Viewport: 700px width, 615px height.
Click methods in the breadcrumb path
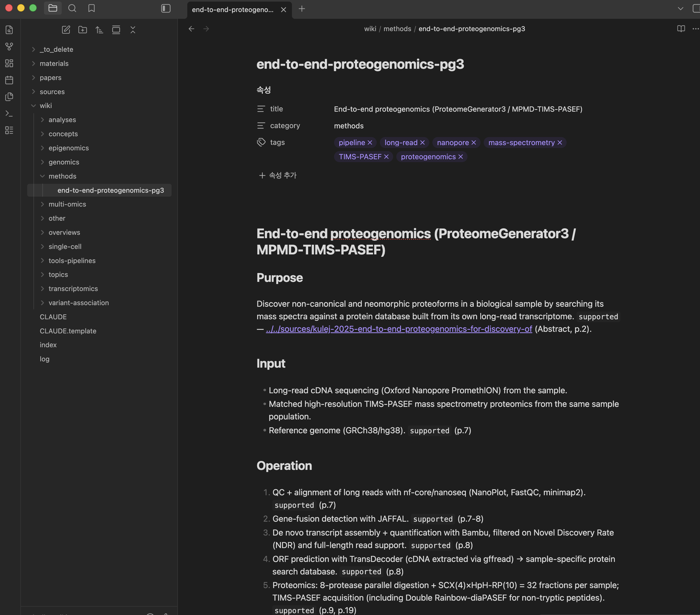(x=397, y=29)
